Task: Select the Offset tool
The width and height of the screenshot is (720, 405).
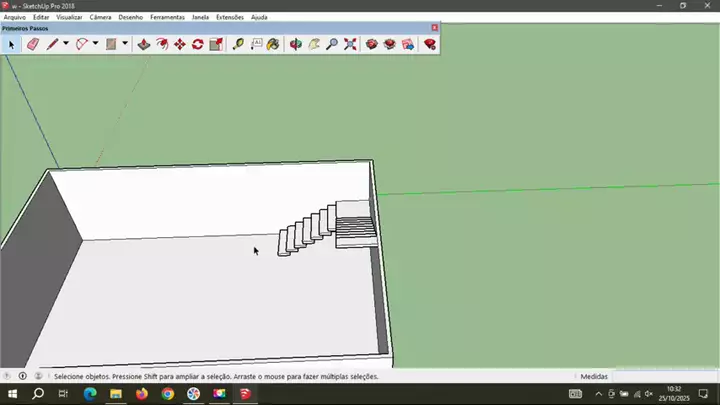Action: [x=161, y=44]
